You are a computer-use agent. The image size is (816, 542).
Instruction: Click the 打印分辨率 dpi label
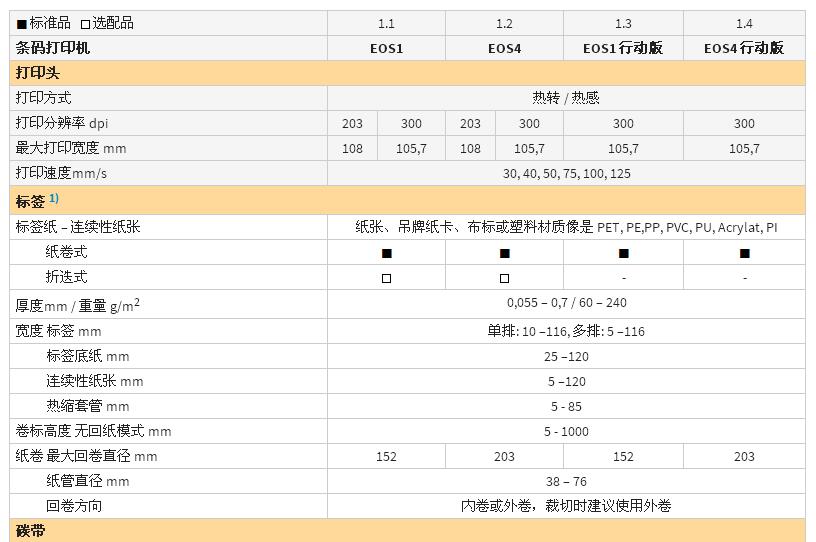(61, 123)
